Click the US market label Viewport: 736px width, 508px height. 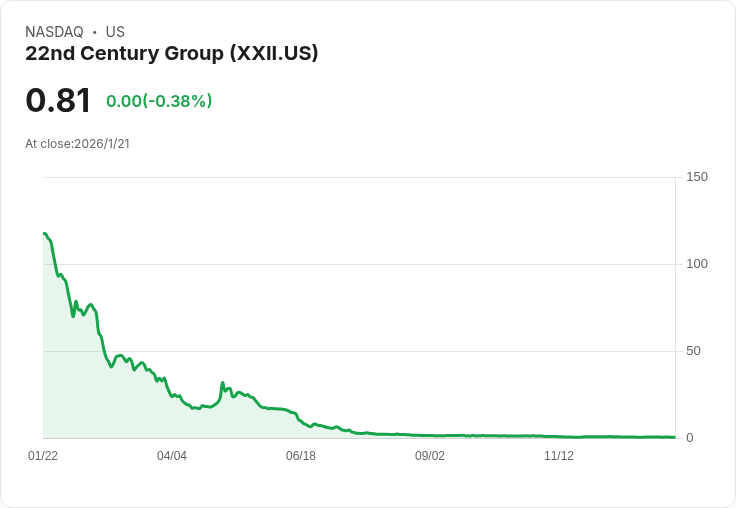(115, 32)
